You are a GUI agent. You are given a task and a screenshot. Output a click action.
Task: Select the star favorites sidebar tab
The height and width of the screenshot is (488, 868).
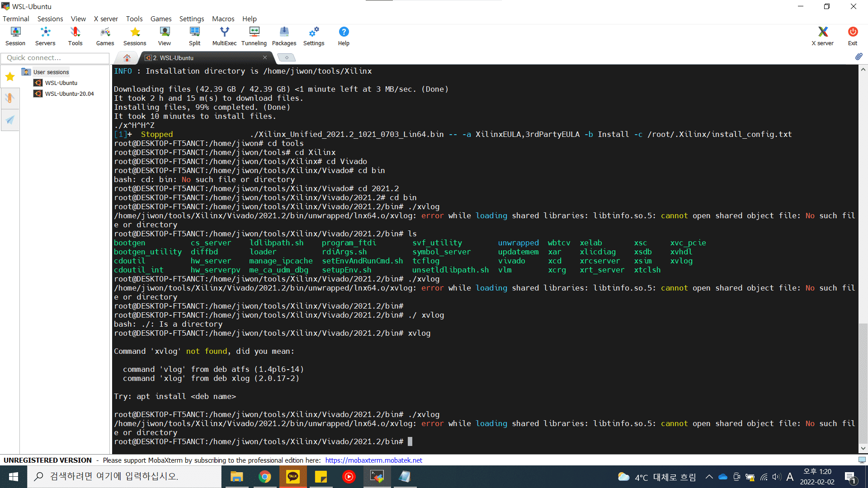(9, 76)
